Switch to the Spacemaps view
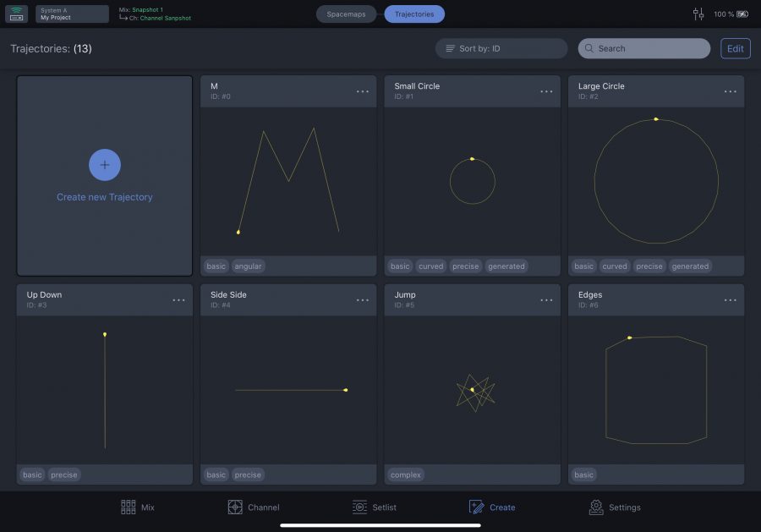Screen dimensions: 761x532 click(x=347, y=14)
